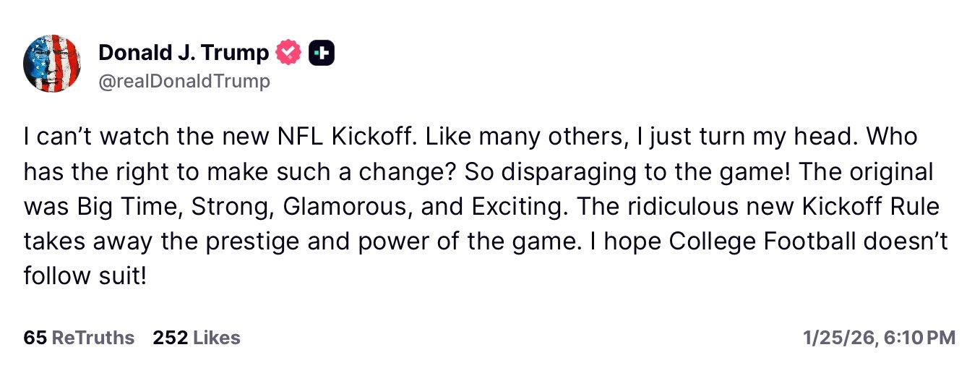This screenshot has height=376, width=980.
Task: Click the number 252 in Likes count
Action: tap(170, 338)
